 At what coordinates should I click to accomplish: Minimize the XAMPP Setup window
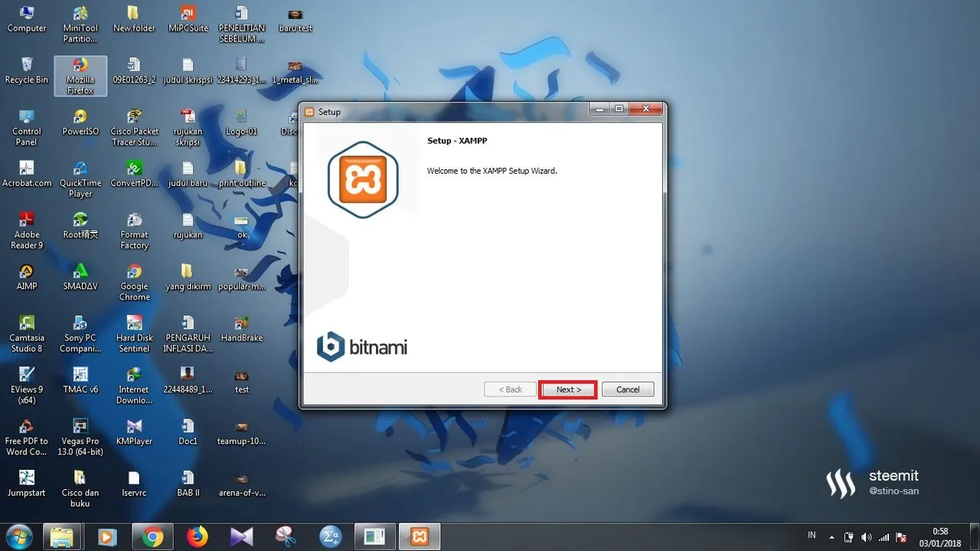click(x=599, y=109)
